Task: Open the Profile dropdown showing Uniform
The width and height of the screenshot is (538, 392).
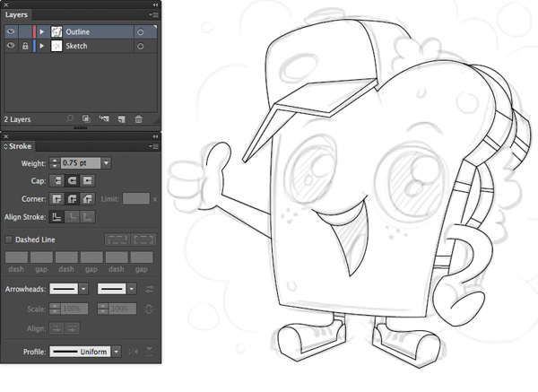Action: tap(116, 353)
